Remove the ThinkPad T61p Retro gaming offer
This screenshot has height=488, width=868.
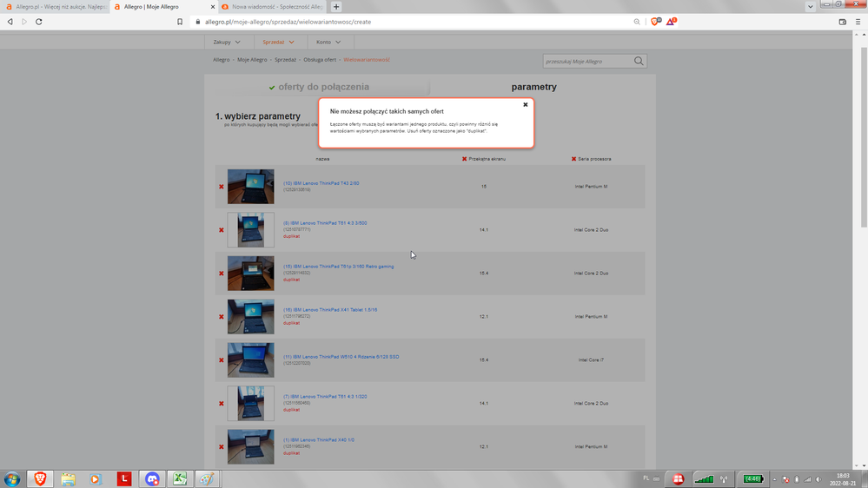[222, 274]
